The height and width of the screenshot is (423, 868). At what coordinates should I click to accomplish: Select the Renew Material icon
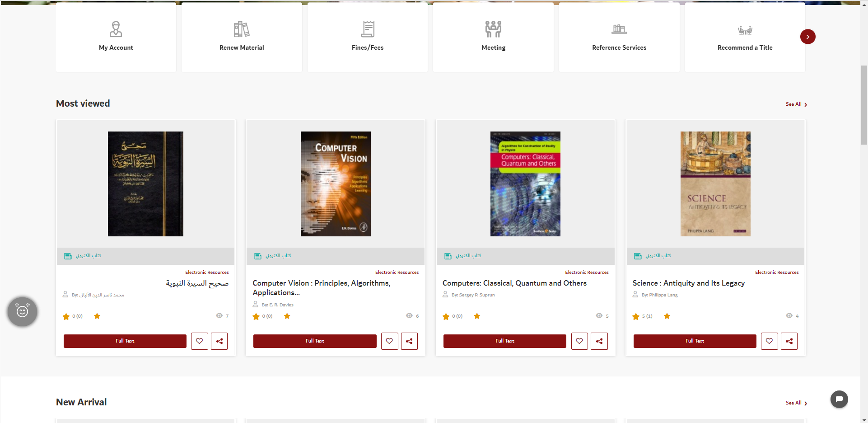[242, 29]
